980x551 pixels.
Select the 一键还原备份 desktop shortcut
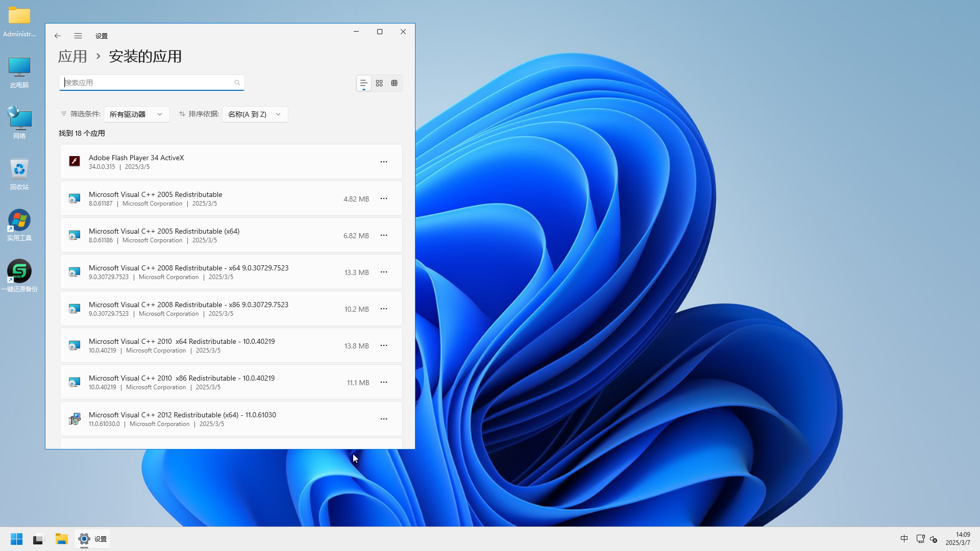coord(19,276)
